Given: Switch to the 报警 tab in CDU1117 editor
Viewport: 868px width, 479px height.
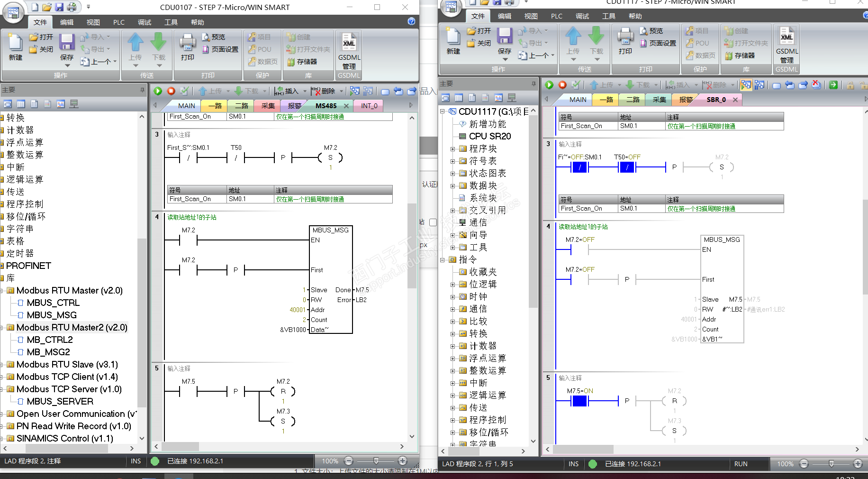Looking at the screenshot, I should pos(686,100).
